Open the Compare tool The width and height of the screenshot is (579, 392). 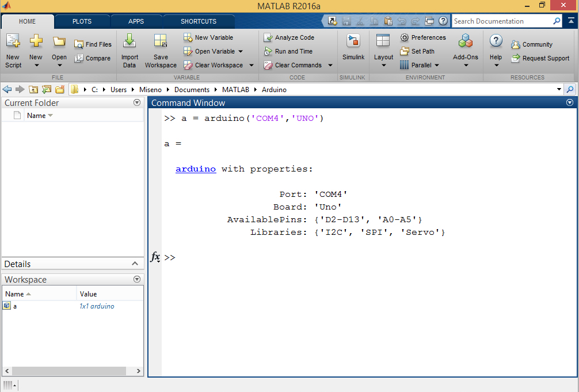tap(92, 58)
